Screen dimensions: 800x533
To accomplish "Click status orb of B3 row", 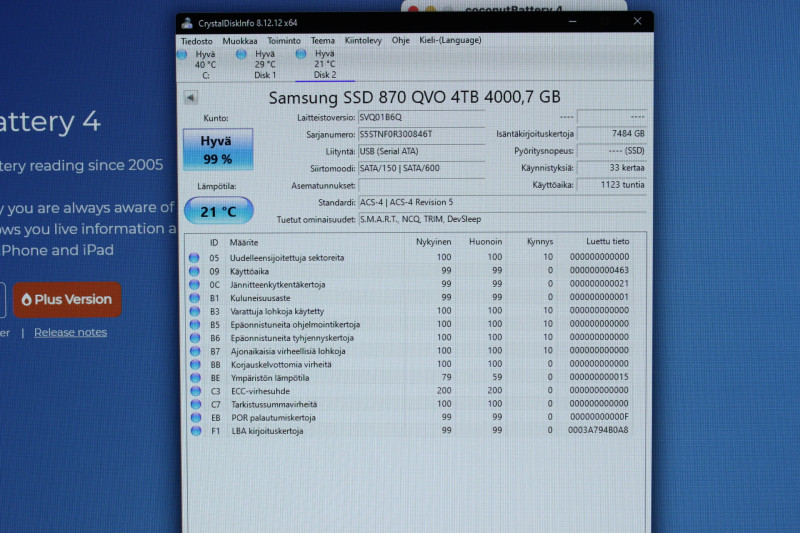I will click(194, 311).
